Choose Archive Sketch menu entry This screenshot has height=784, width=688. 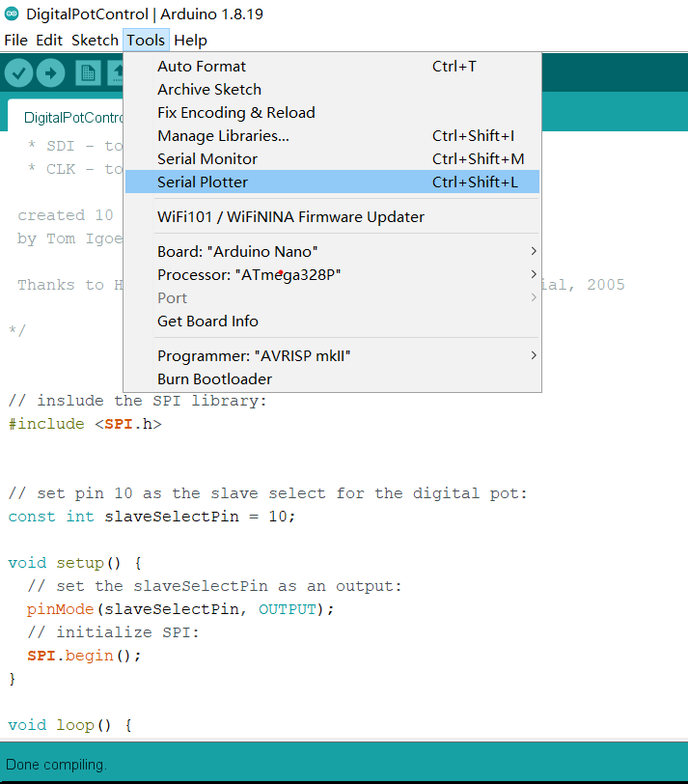pos(209,90)
